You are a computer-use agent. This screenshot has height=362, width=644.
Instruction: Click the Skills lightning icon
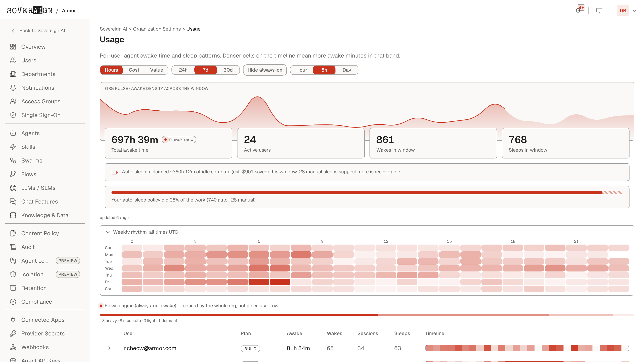click(x=13, y=147)
